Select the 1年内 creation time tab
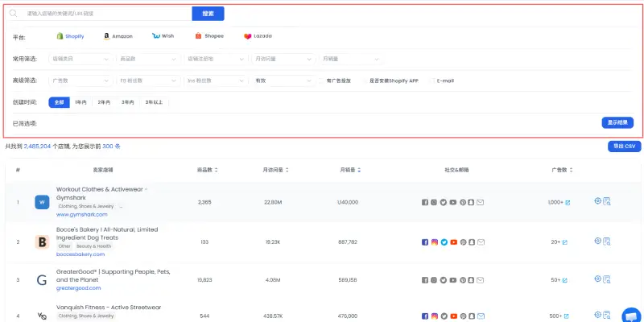Viewport: 644px width, 322px height. click(81, 102)
